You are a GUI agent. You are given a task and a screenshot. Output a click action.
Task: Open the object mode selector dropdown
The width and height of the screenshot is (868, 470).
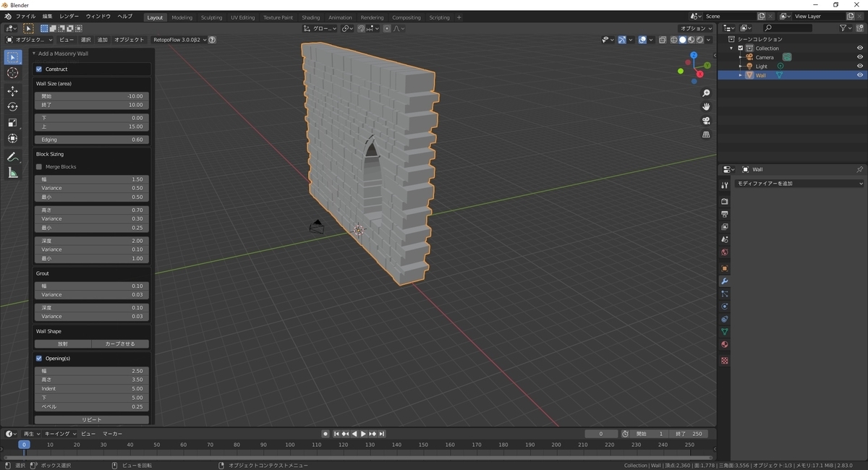click(x=29, y=40)
